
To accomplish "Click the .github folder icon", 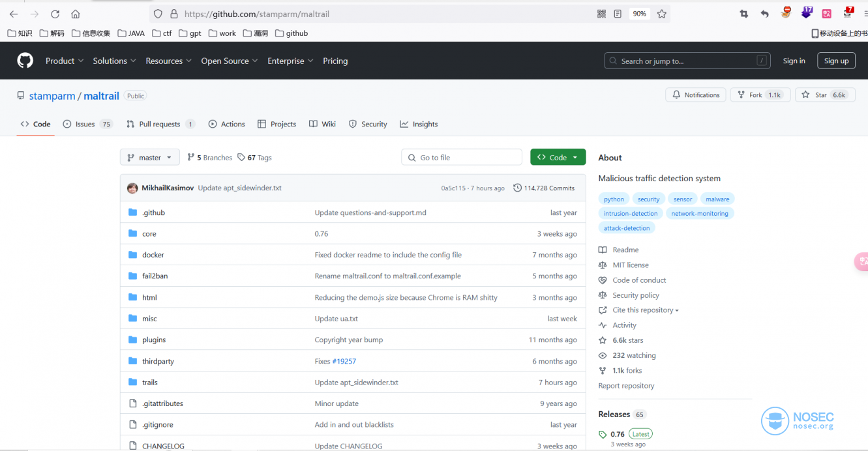I will click(133, 212).
